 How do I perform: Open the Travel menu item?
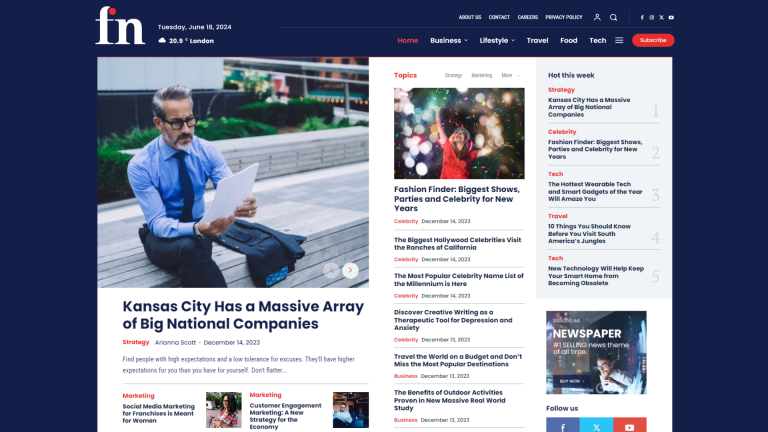coord(537,40)
